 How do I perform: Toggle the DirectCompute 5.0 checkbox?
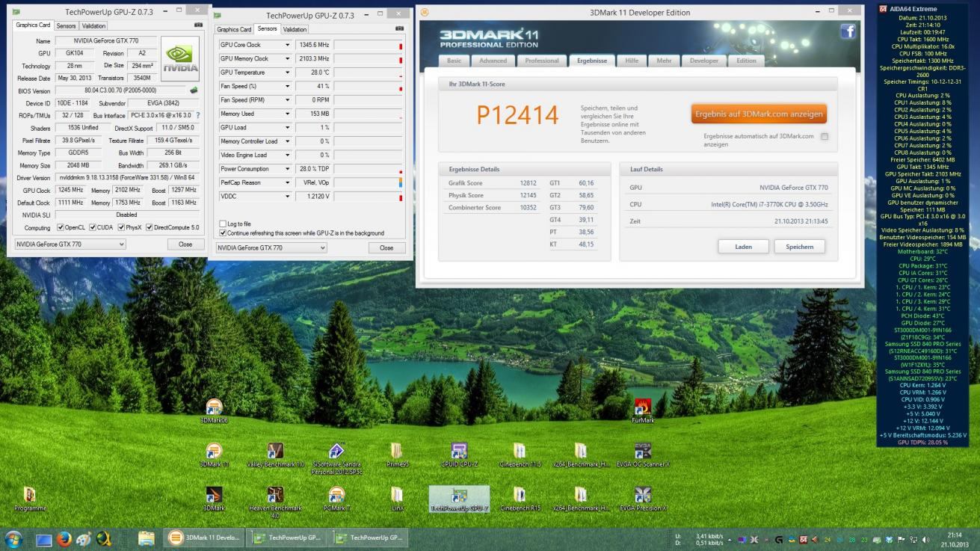point(150,227)
